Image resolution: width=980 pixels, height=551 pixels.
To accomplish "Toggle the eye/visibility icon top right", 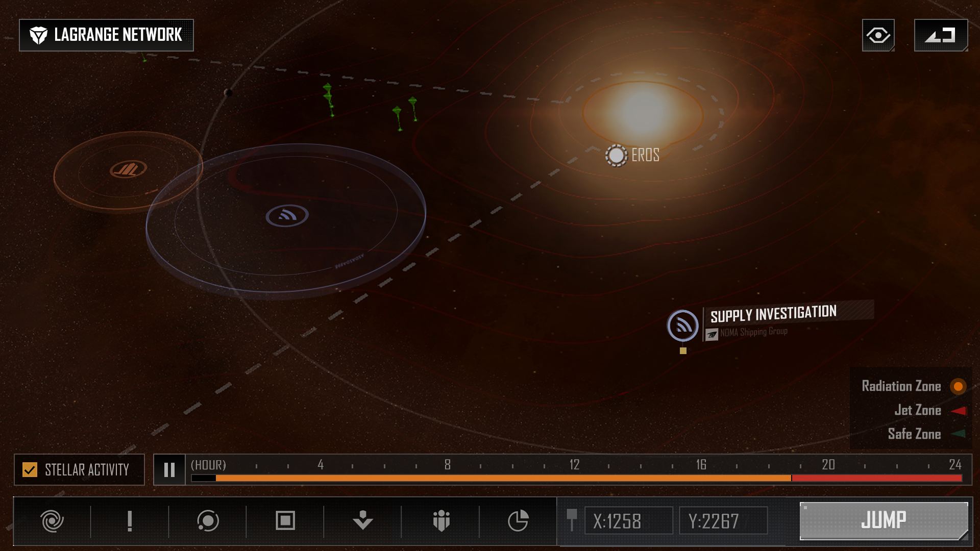I will [878, 34].
